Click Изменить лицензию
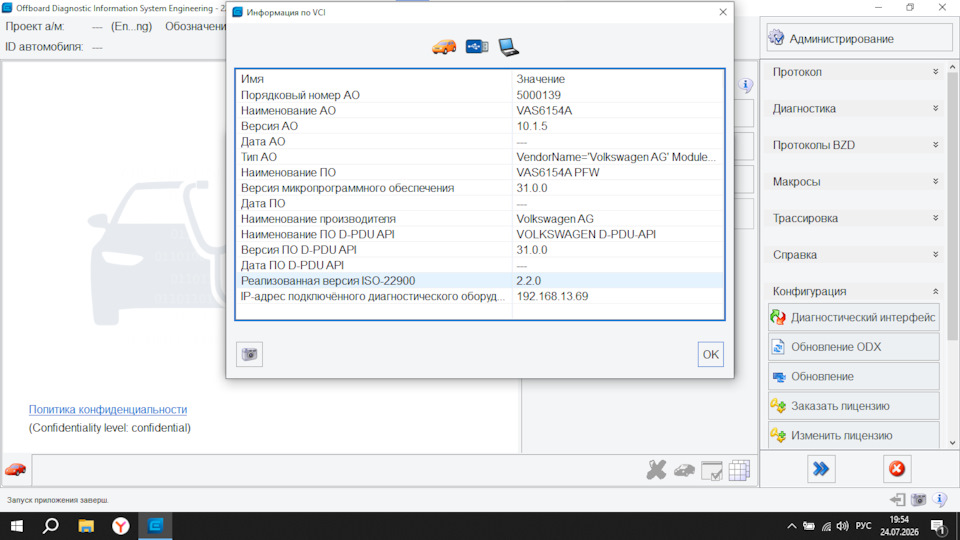The image size is (960, 540). (x=853, y=435)
